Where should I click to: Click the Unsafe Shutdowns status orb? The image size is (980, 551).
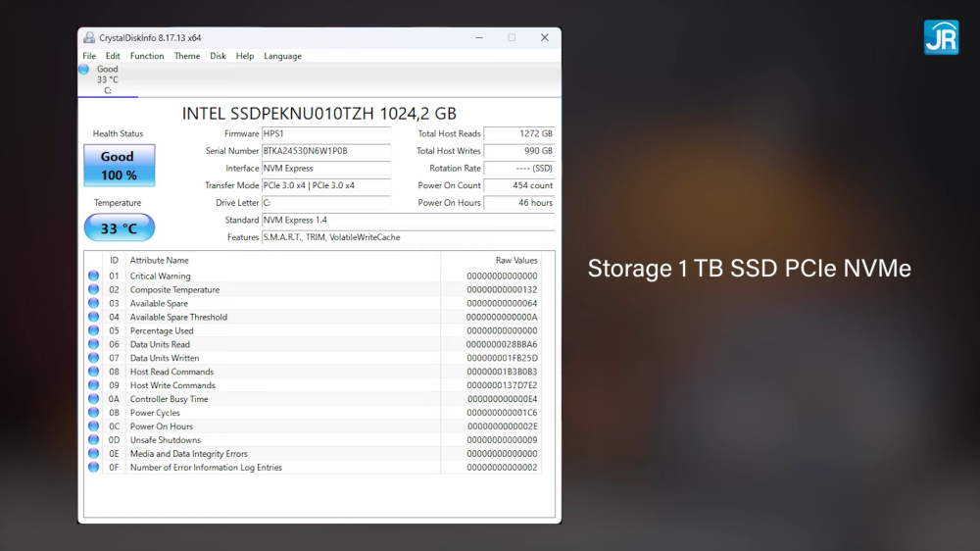94,440
